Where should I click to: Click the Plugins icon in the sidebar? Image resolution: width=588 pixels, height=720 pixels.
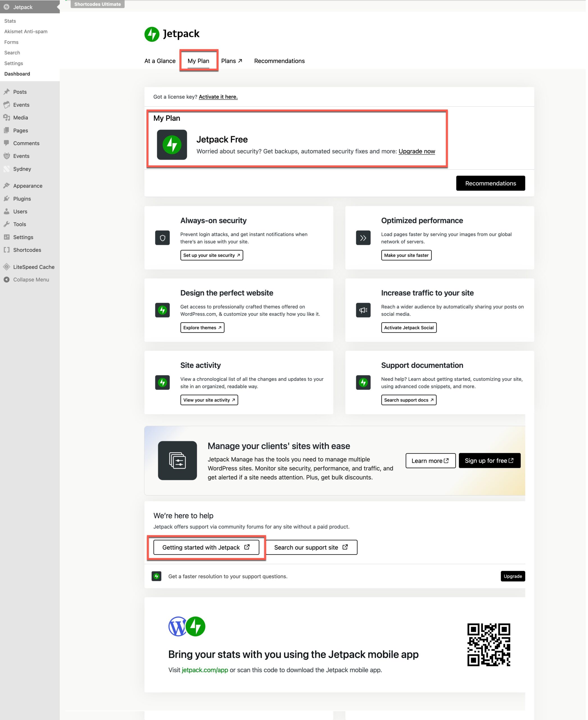(7, 199)
